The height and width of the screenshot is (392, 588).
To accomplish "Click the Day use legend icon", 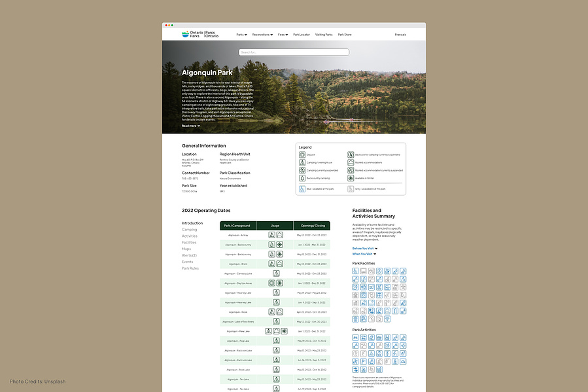I will (x=302, y=154).
